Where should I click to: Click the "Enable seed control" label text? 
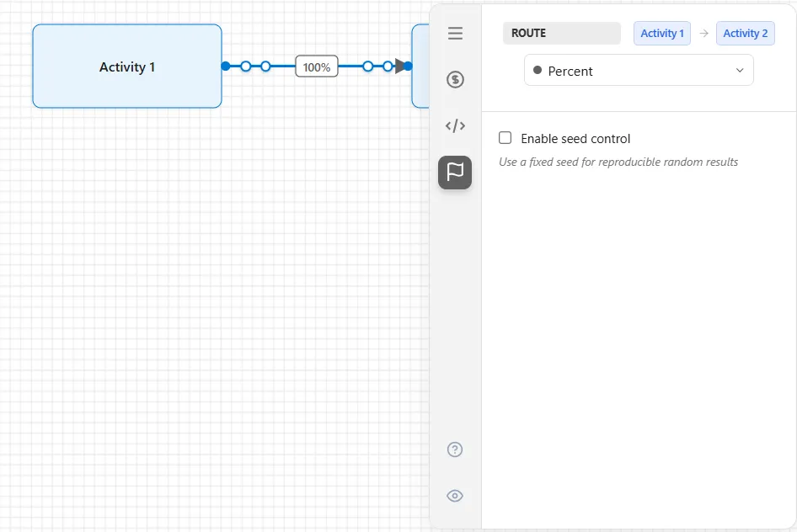(x=575, y=139)
